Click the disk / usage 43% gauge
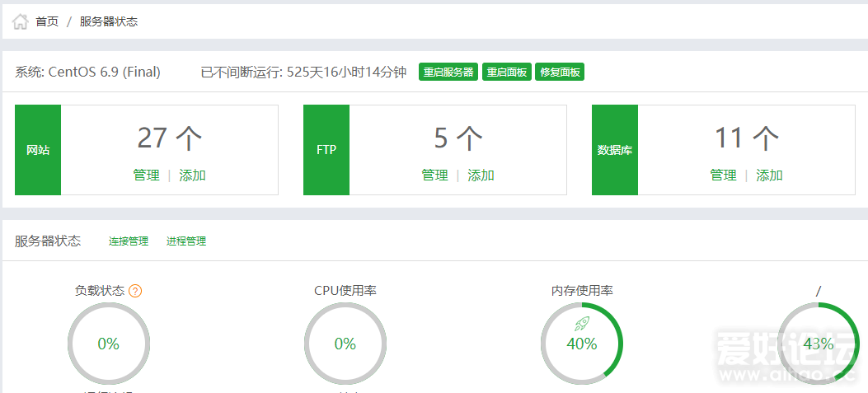Screen dimensions: 868x393 coord(818,344)
